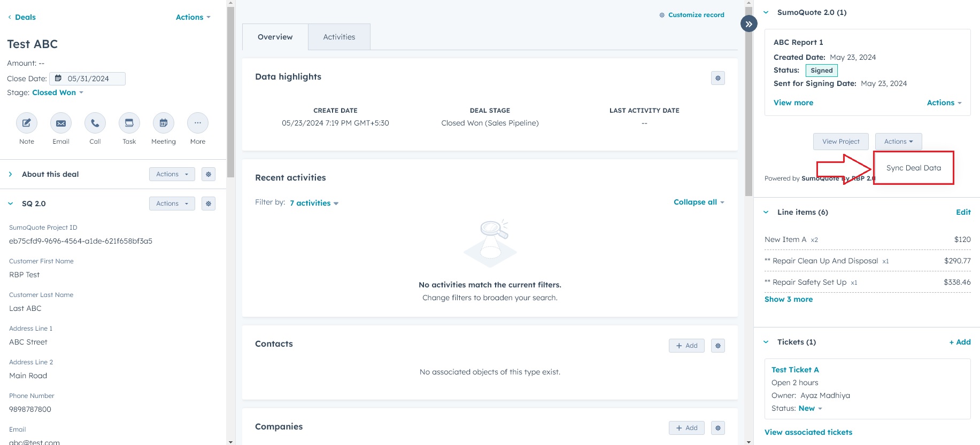The height and width of the screenshot is (445, 980).
Task: Open settings gear for SQ 2.0 section
Action: pos(209,204)
